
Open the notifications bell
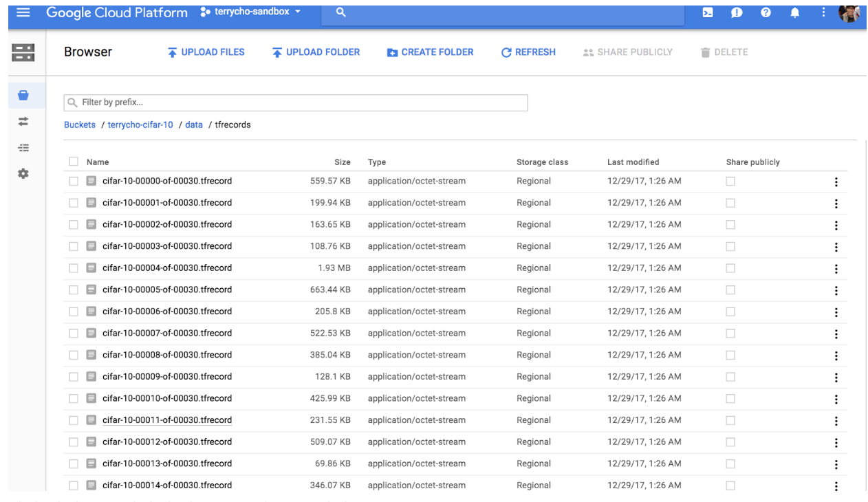(x=794, y=13)
